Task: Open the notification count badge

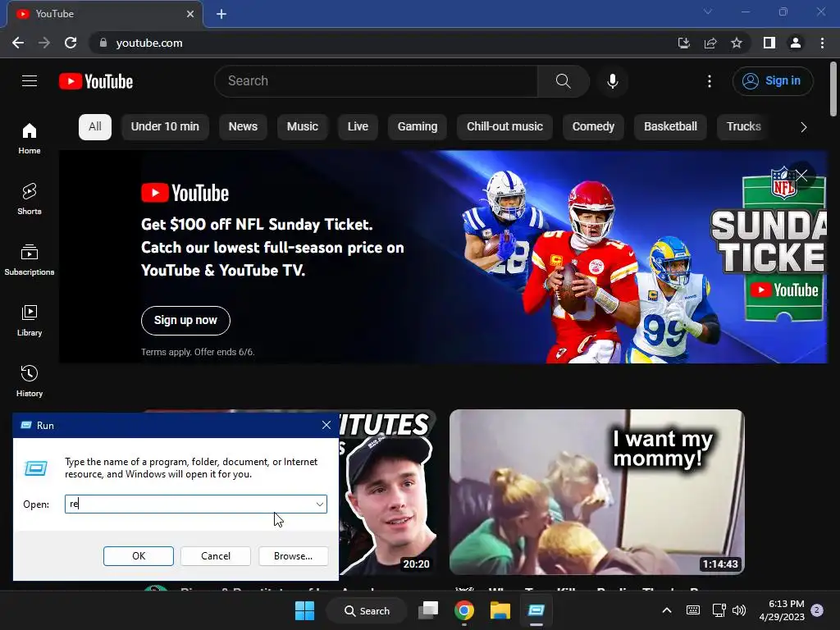Action: point(817,610)
